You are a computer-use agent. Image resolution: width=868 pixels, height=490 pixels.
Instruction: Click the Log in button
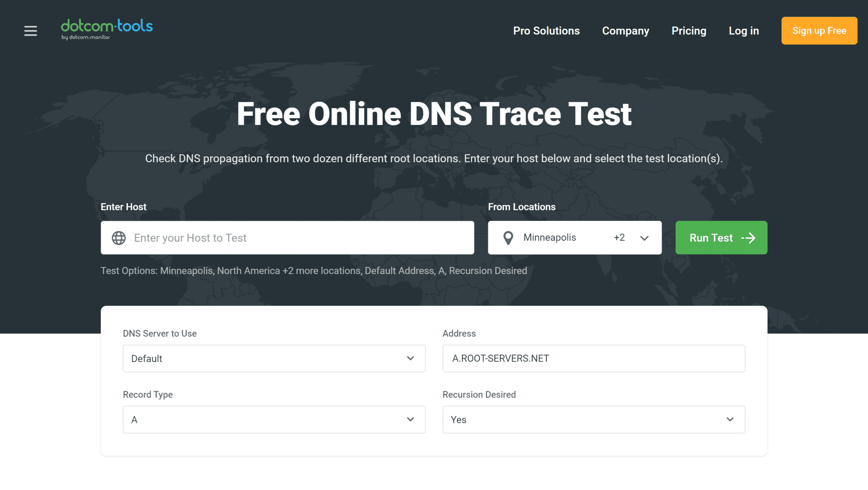[743, 31]
